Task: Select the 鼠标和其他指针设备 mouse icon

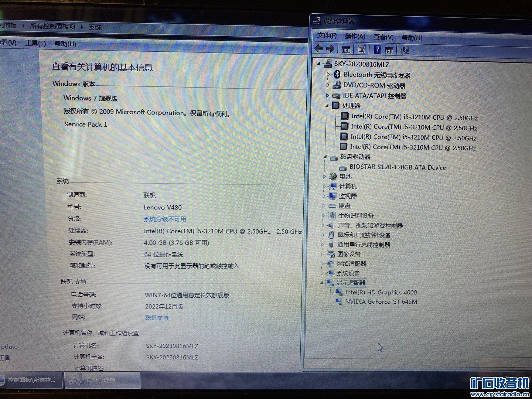Action: click(x=331, y=235)
